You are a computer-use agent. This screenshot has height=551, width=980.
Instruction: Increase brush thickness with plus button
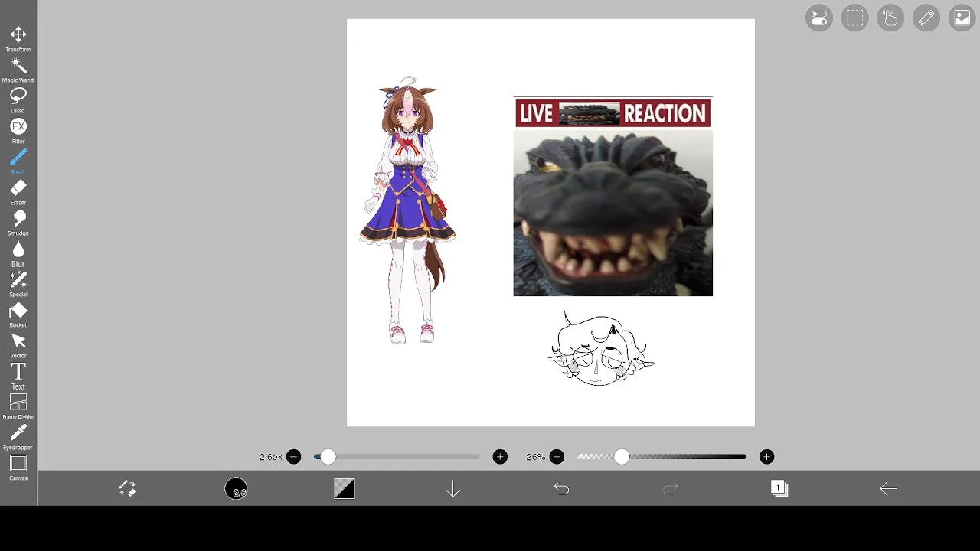[x=500, y=457]
